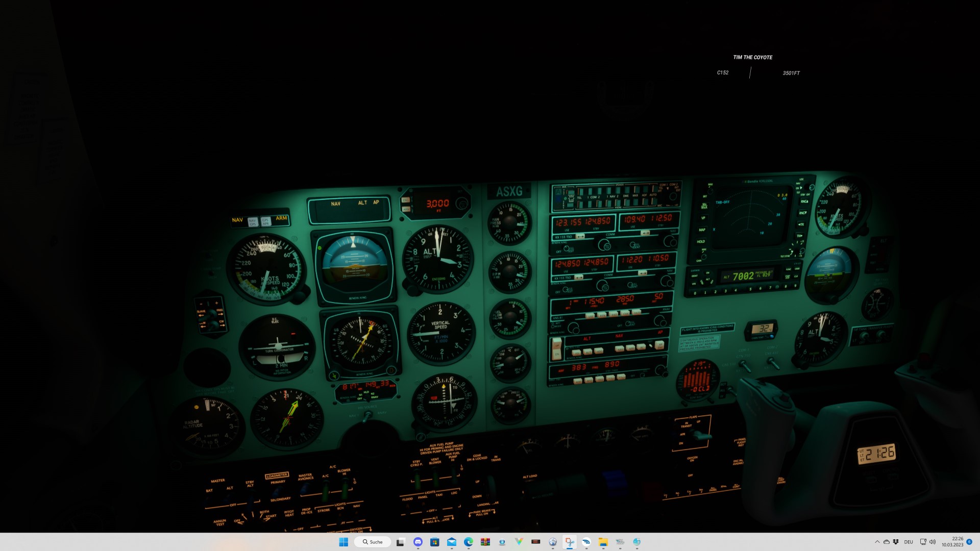Image resolution: width=980 pixels, height=551 pixels.
Task: Flip the A/C switch
Action: [326, 491]
